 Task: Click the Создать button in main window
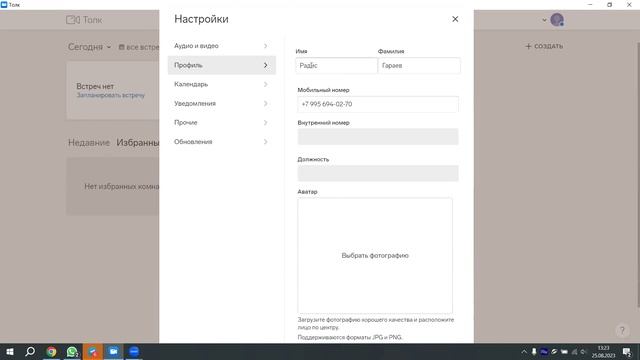coord(544,46)
